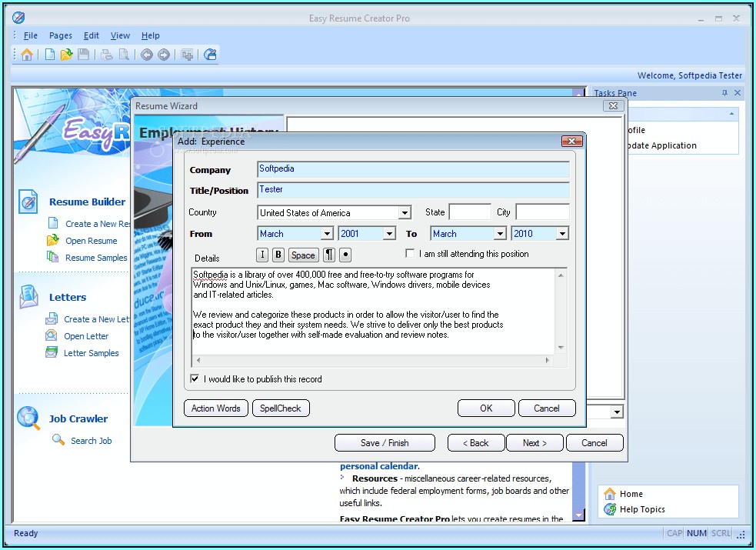The height and width of the screenshot is (550, 756).
Task: Insert a bullet point with the dot button
Action: point(345,255)
